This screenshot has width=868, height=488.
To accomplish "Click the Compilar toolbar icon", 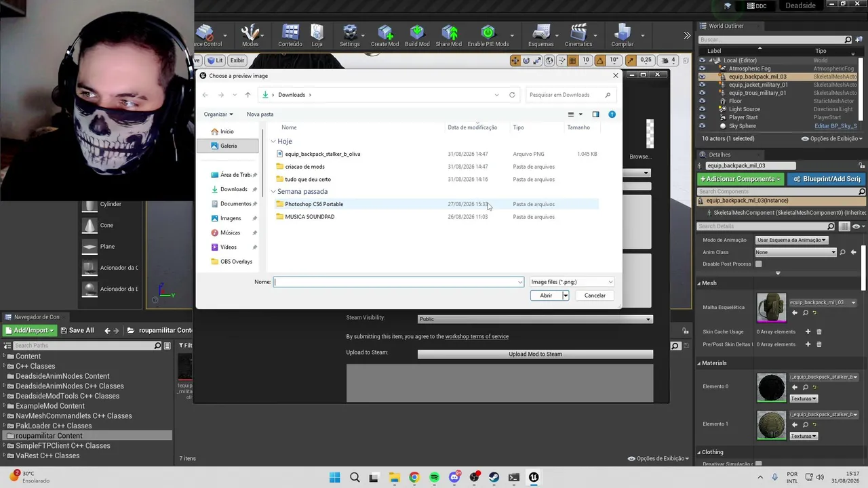I will [x=623, y=35].
